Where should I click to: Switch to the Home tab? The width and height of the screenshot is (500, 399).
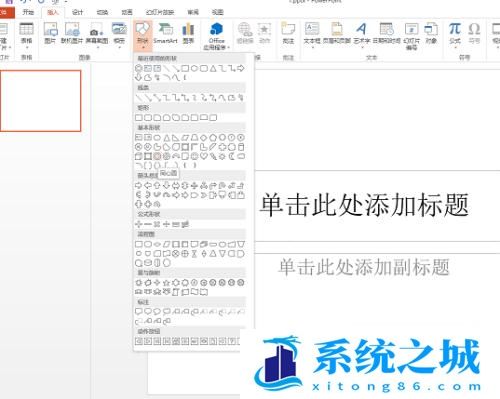[x=28, y=12]
